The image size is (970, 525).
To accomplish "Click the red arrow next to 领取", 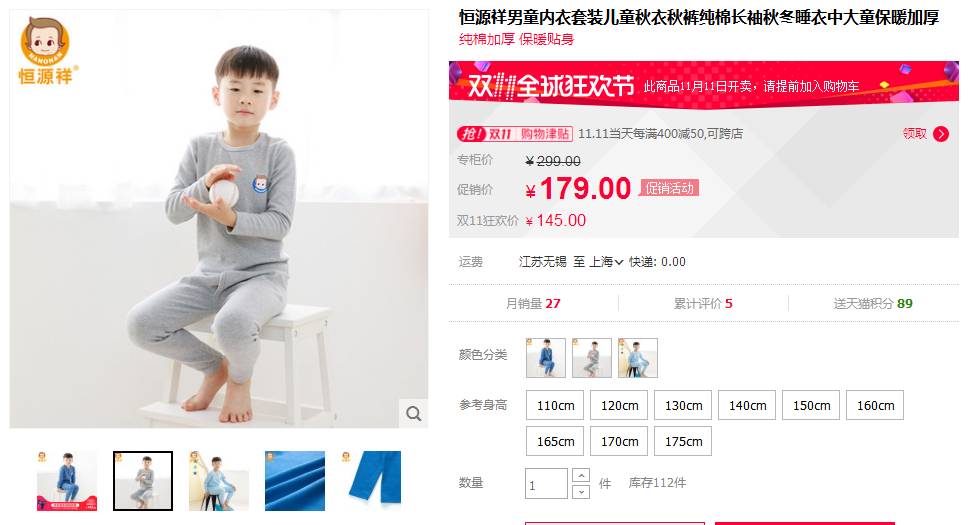I will pyautogui.click(x=941, y=134).
